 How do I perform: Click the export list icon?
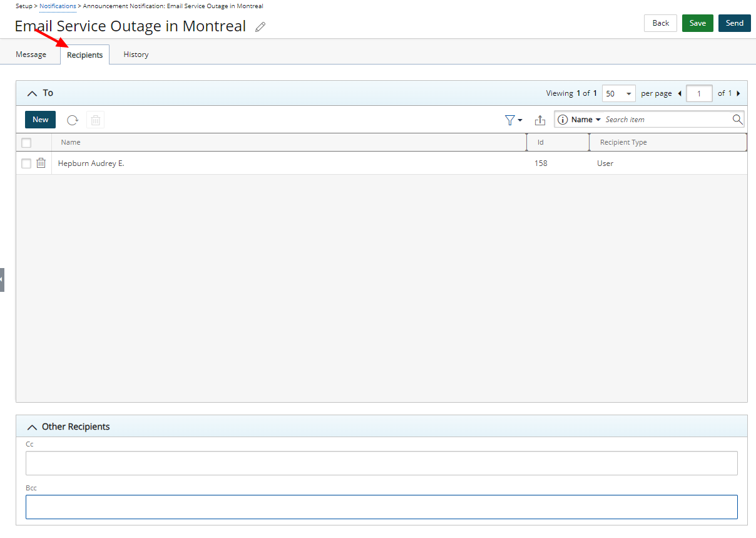tap(540, 120)
